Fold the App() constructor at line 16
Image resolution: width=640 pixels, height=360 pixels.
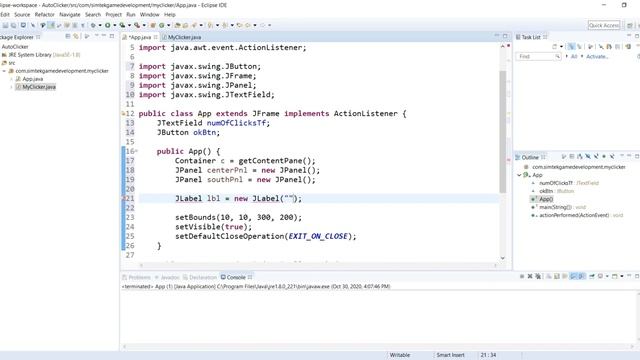coord(136,151)
